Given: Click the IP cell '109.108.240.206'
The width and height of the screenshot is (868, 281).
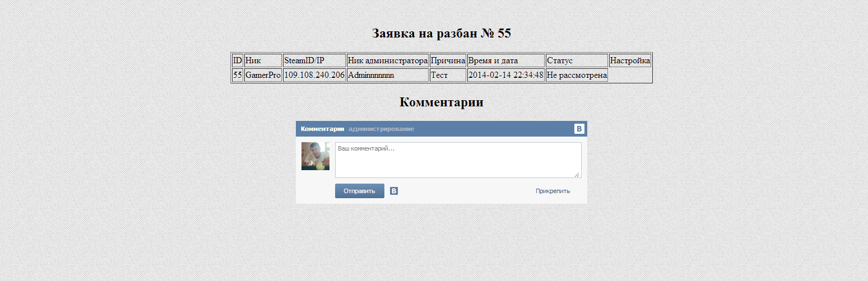Looking at the screenshot, I should coord(314,75).
